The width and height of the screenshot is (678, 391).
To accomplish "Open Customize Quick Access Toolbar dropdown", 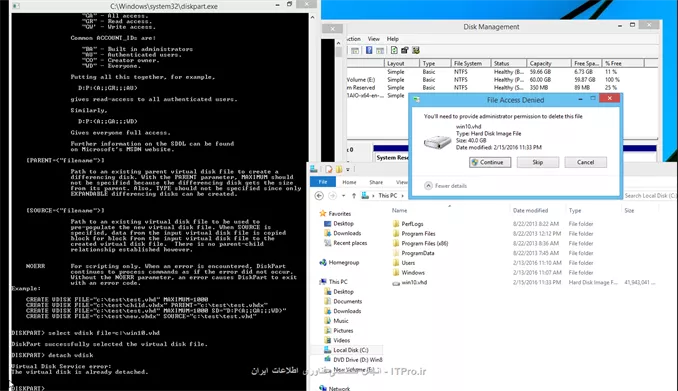I will (x=348, y=169).
